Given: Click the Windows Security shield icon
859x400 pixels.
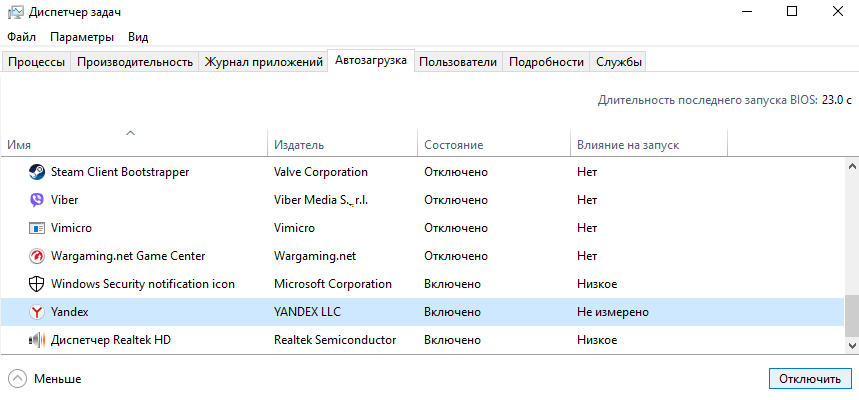Looking at the screenshot, I should point(36,284).
